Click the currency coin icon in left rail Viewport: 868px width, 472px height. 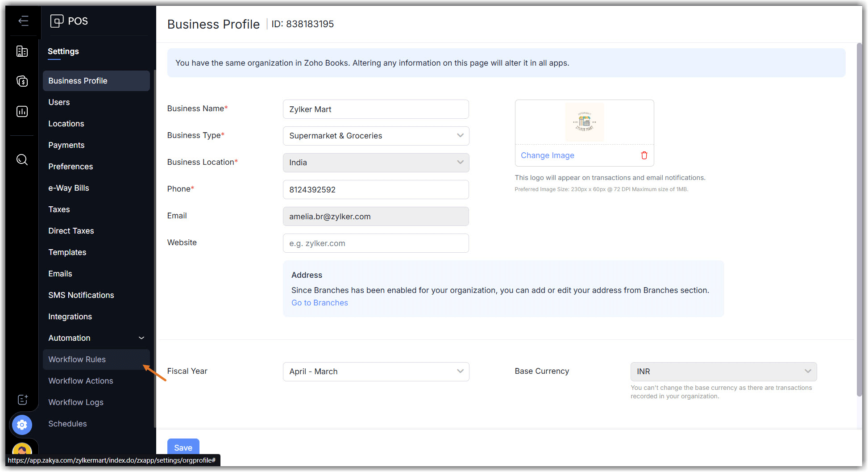tap(22, 81)
